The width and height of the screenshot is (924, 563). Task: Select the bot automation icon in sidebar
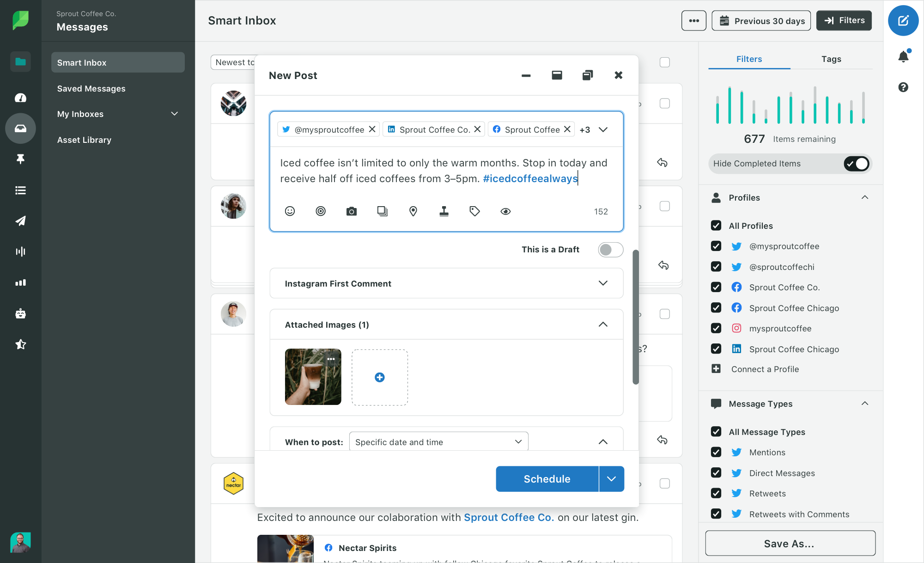point(20,313)
